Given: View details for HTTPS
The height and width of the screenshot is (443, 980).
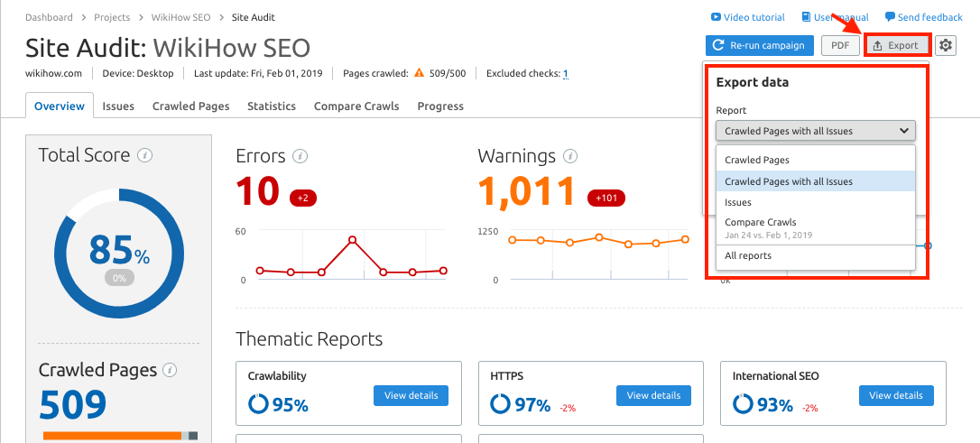Looking at the screenshot, I should point(653,395).
